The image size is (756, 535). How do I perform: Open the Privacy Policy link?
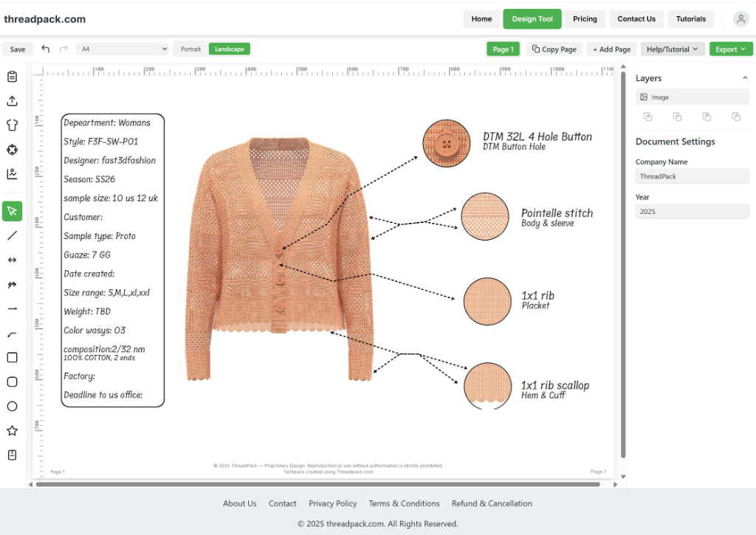click(x=332, y=503)
